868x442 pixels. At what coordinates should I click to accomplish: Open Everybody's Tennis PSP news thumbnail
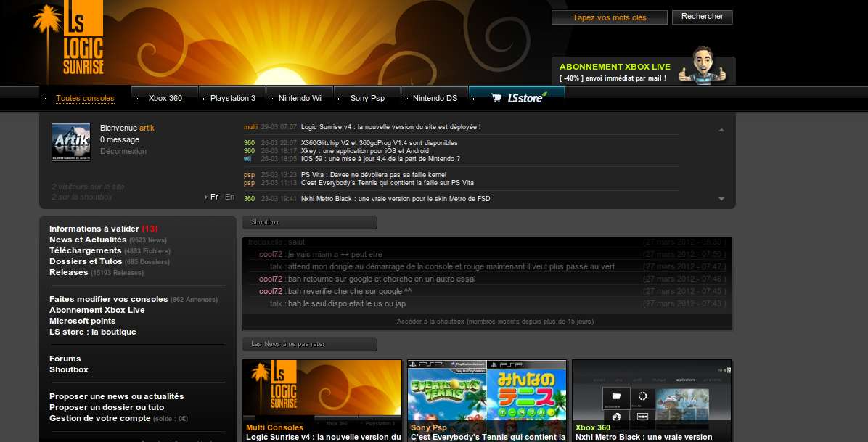(486, 396)
